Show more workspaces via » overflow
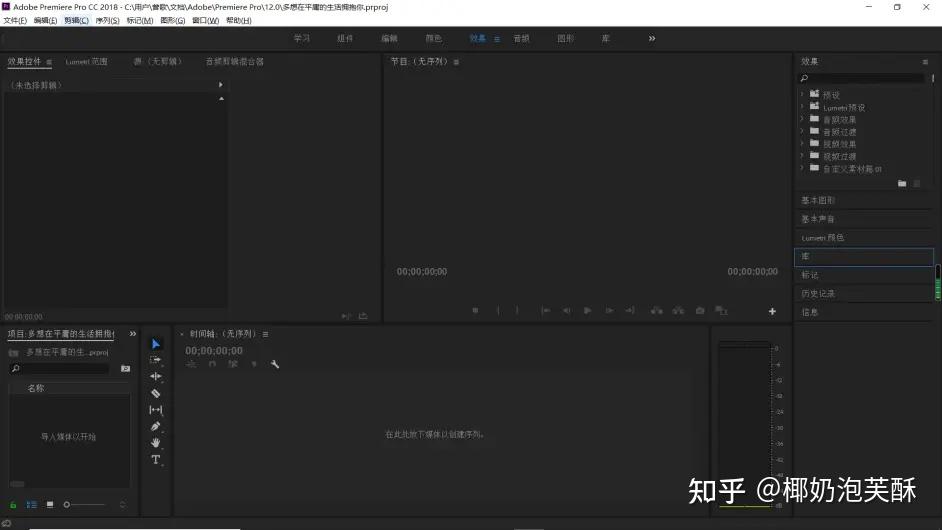942x530 pixels. [x=652, y=38]
